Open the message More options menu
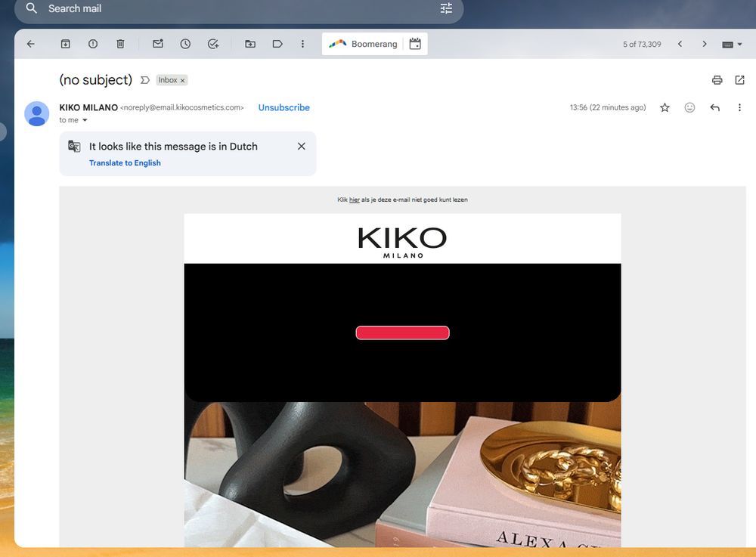756x557 pixels. click(x=739, y=107)
